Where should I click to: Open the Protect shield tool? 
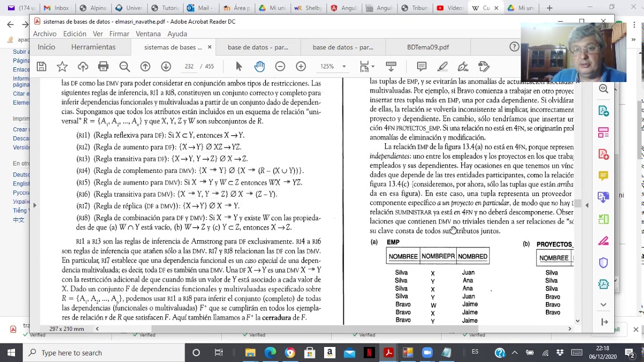pos(603,262)
